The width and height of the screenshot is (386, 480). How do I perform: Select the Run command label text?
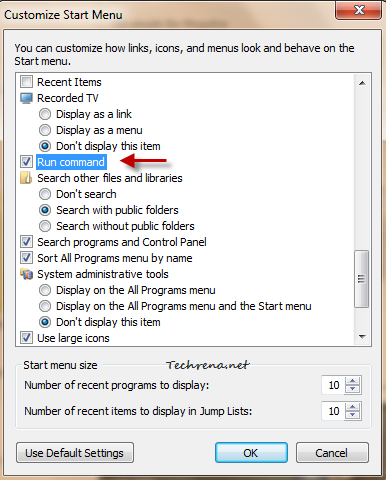click(71, 162)
